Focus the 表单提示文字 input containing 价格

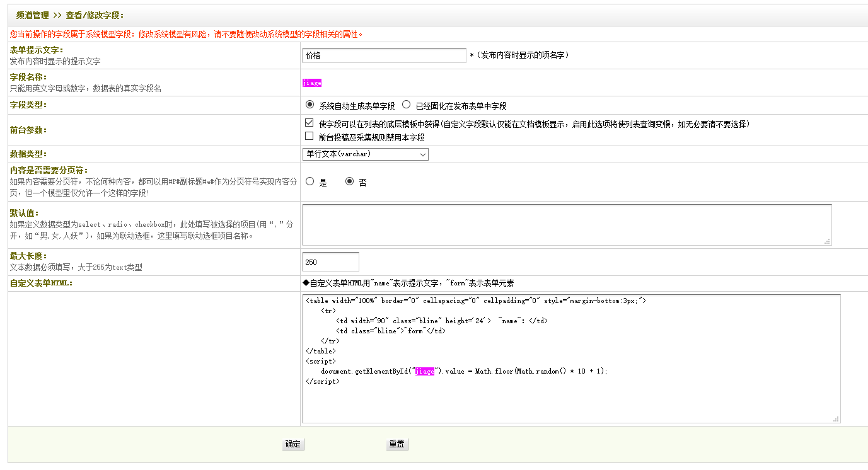[385, 55]
